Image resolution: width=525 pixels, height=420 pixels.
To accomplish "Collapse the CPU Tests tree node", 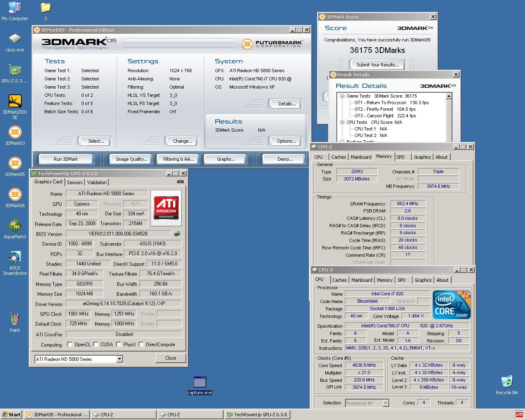I will pos(342,122).
